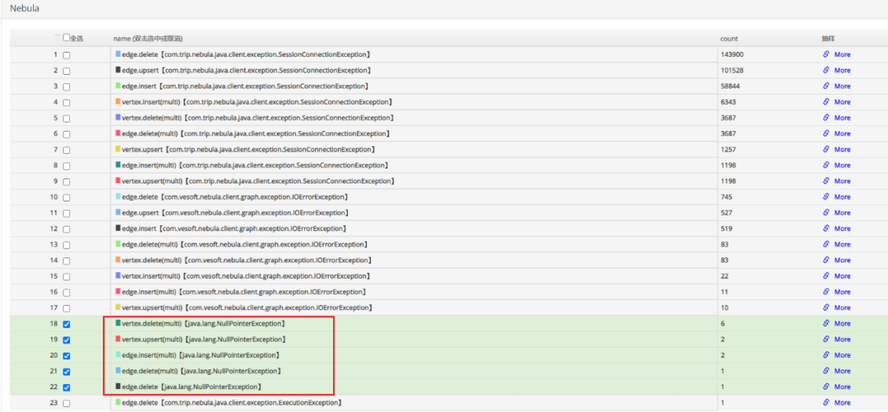
Task: Select edge.insert(multi) IOErrorException row name
Action: coord(244,292)
